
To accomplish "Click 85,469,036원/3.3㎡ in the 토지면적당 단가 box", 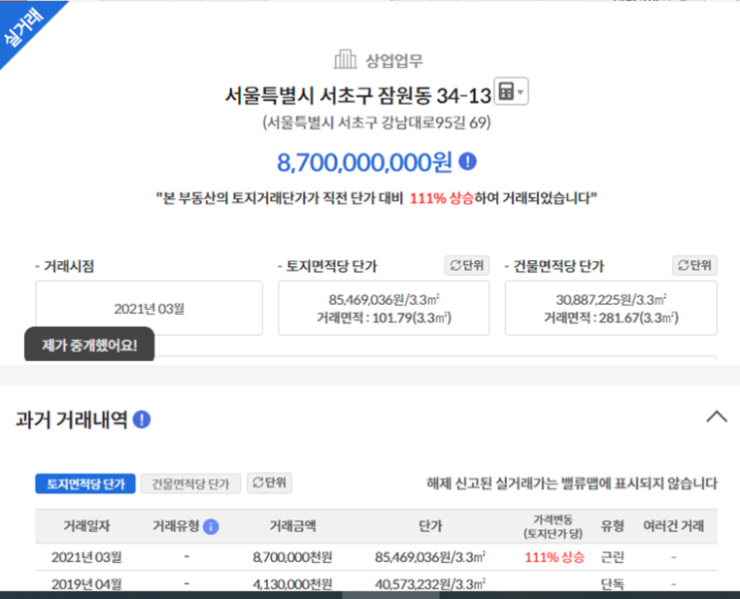I will (384, 300).
